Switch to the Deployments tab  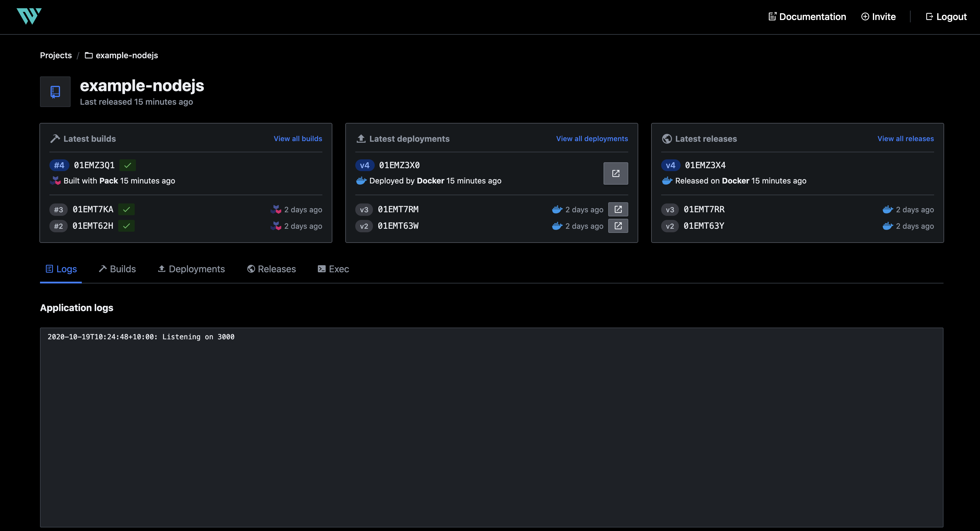[x=191, y=269]
